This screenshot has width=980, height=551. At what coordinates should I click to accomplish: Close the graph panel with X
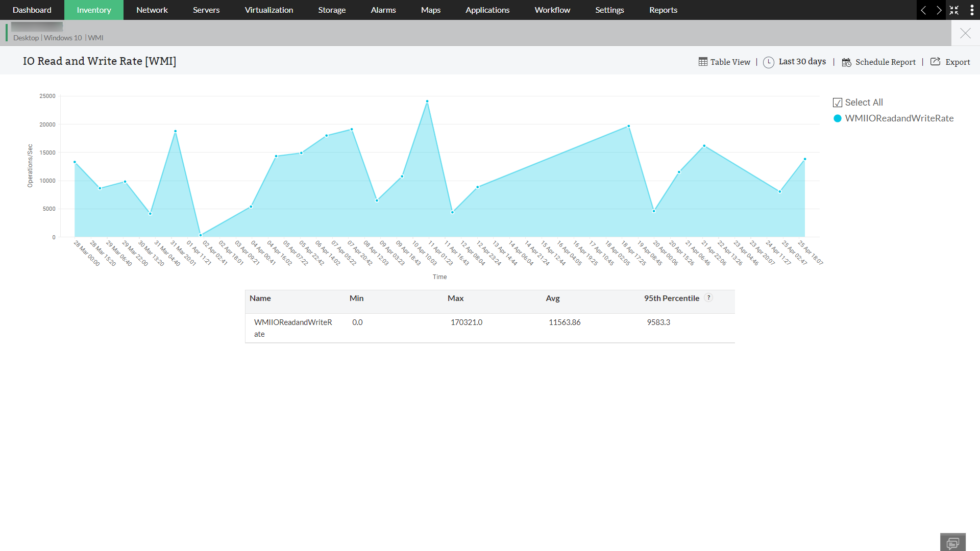[x=965, y=34]
